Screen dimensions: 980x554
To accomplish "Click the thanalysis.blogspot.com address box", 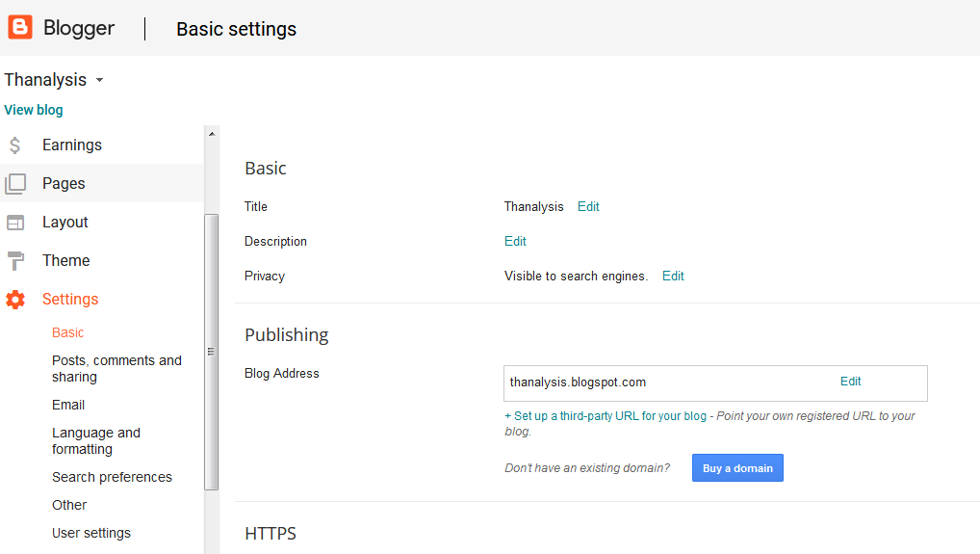I will pos(715,383).
